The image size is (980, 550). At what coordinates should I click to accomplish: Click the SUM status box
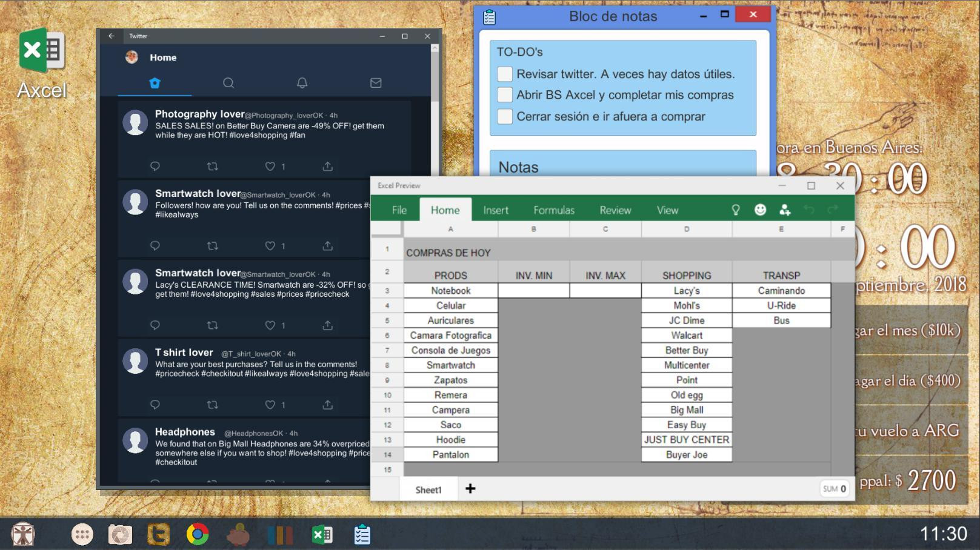(x=834, y=488)
